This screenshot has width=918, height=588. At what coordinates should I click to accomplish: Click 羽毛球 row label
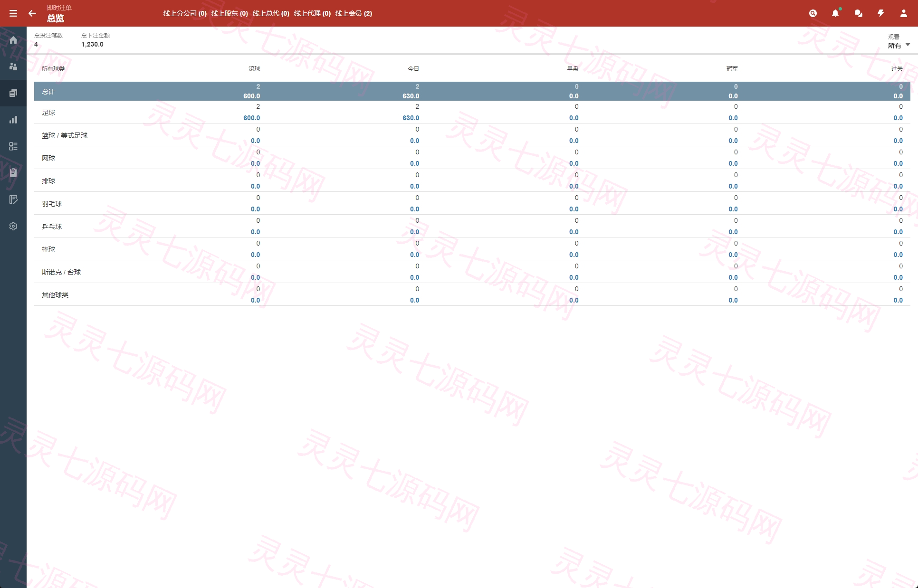[x=52, y=204]
